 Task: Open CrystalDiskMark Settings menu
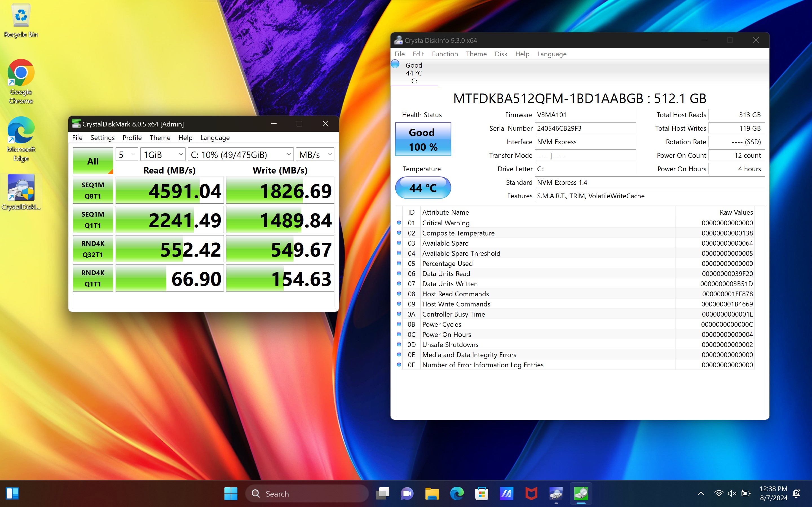102,138
